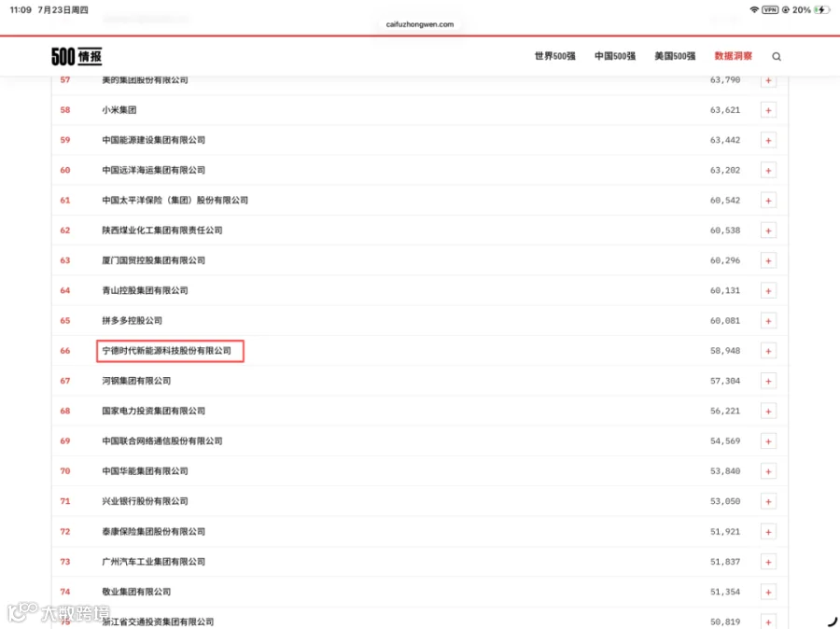
Task: Open 国家电力投资集团有限公司 link
Action: pyautogui.click(x=153, y=411)
